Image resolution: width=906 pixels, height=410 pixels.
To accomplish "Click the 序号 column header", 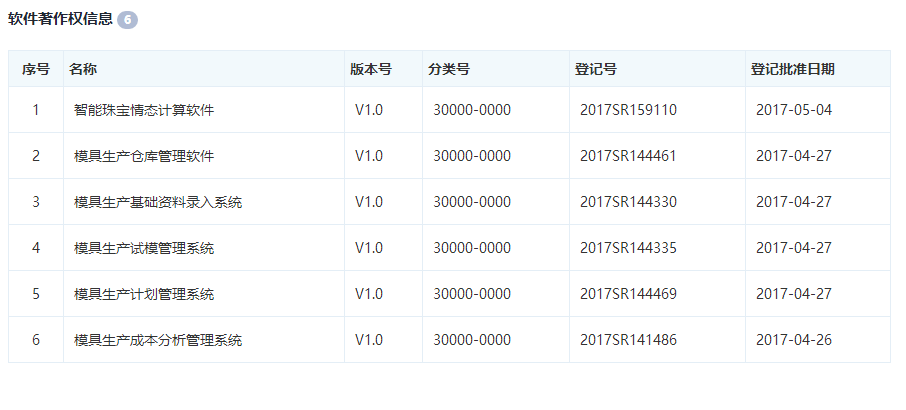I will [x=36, y=69].
